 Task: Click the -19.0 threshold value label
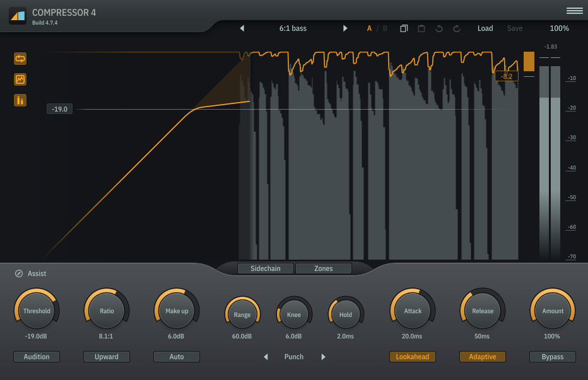tap(60, 109)
